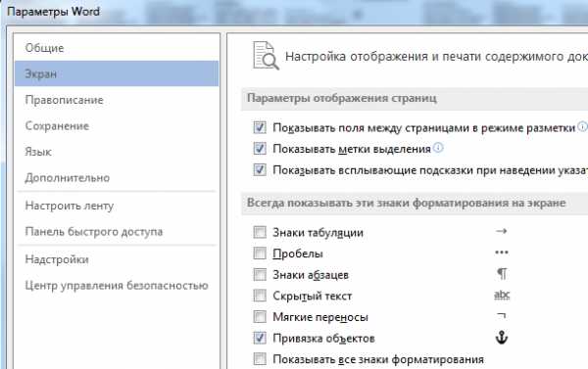Enable the Пробелы checkbox
The image size is (588, 369).
pyautogui.click(x=260, y=254)
